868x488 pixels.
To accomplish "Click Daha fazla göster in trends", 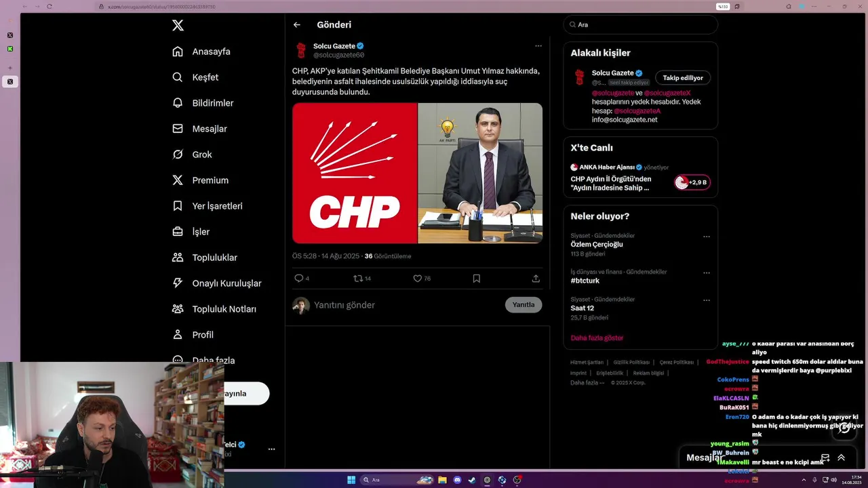I will (597, 338).
